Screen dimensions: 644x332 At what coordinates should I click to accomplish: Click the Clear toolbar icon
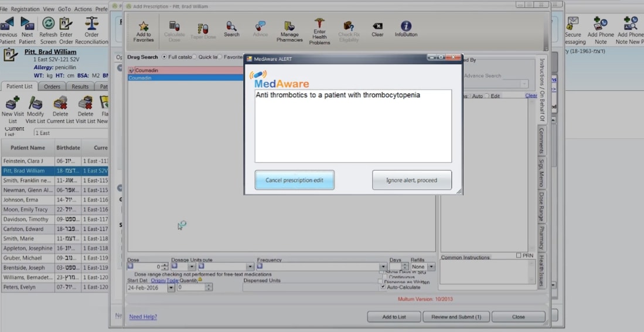click(x=377, y=26)
